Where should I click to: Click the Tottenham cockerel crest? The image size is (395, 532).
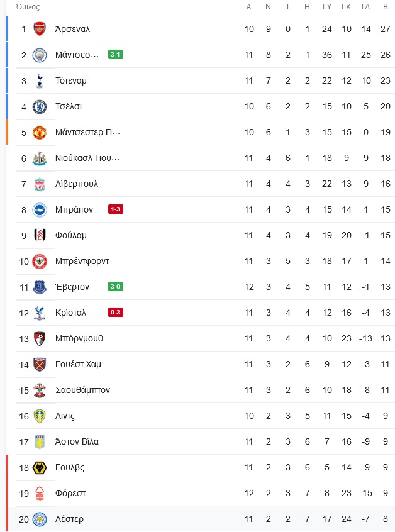[x=40, y=80]
